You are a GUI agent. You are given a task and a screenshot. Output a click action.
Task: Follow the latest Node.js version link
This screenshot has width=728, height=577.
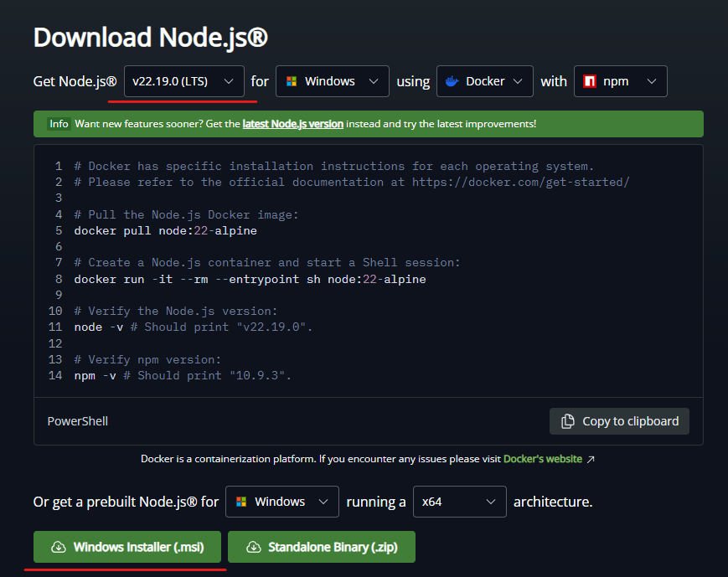293,124
